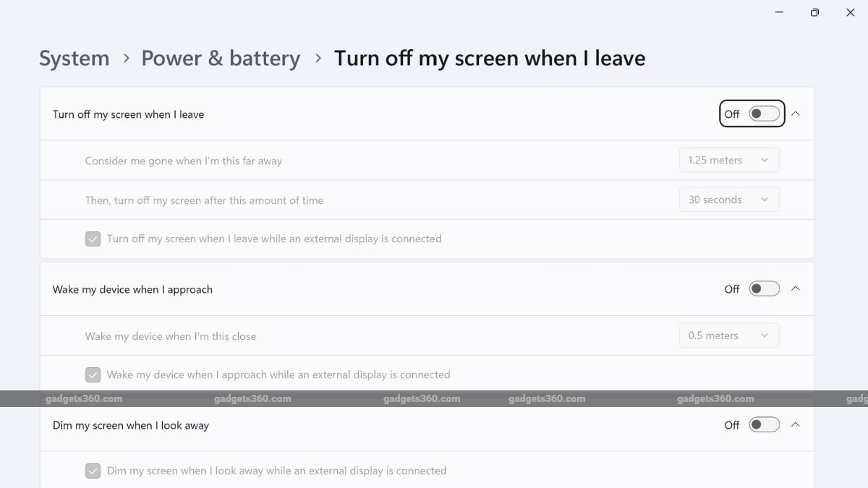868x488 pixels.
Task: Open the 0.5 meters wake distance dropdown
Action: (728, 335)
